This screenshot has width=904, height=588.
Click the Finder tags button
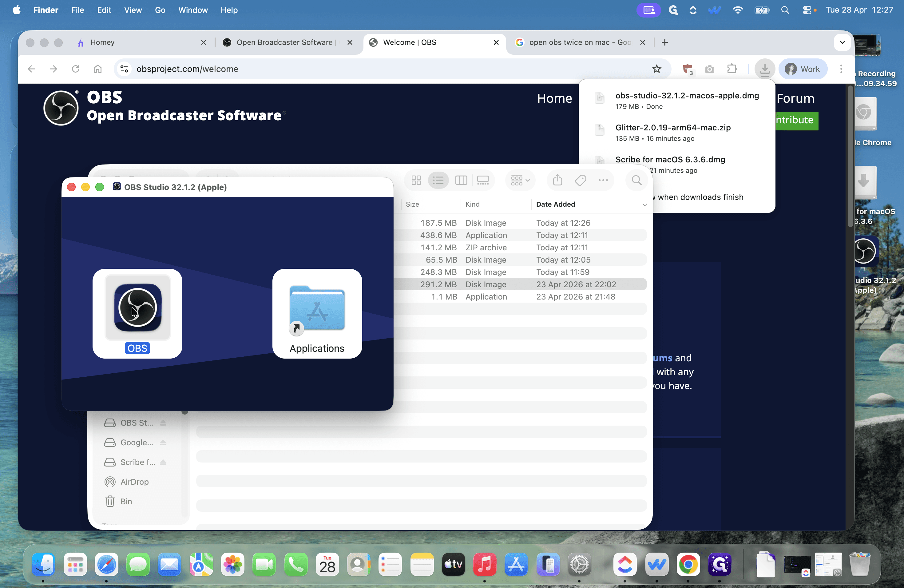[581, 180]
